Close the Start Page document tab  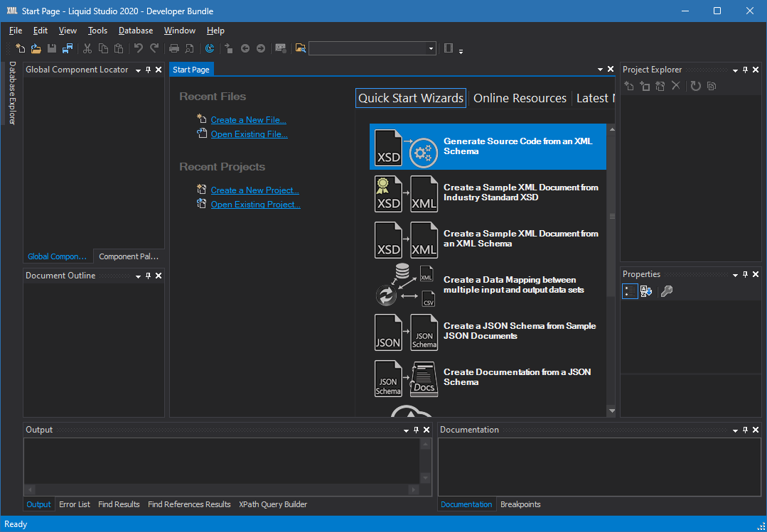pos(611,70)
